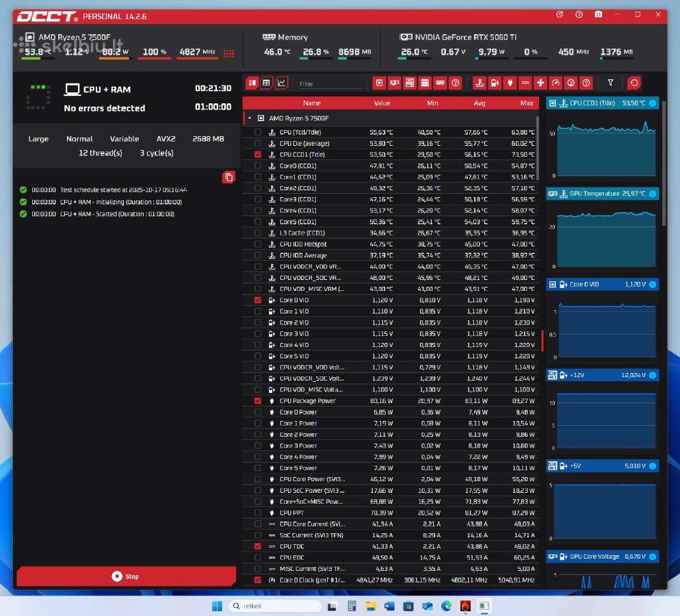
Task: Click the sensor table vertical scrollbar
Action: point(537,147)
